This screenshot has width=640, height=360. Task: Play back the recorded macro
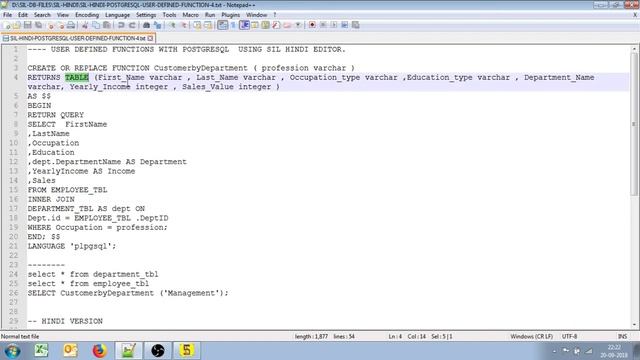[334, 25]
